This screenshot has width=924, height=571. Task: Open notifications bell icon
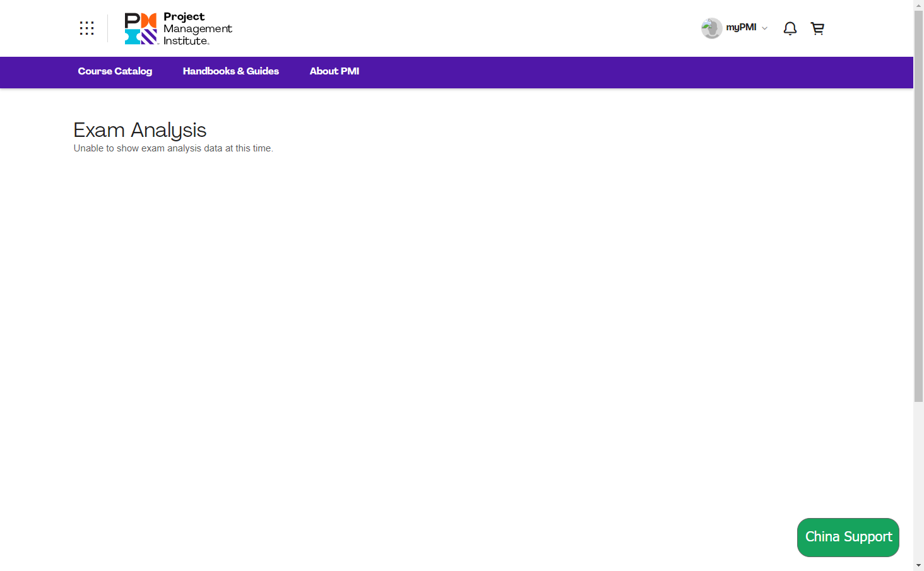pyautogui.click(x=790, y=28)
